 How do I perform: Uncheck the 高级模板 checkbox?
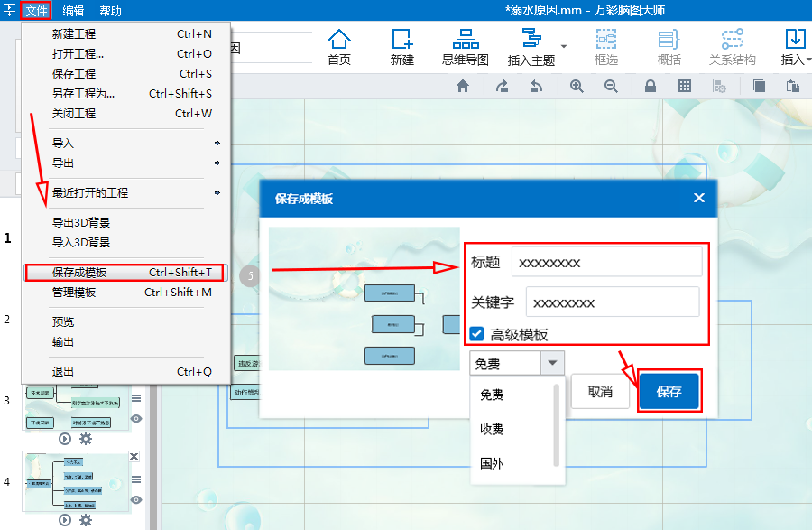[477, 334]
